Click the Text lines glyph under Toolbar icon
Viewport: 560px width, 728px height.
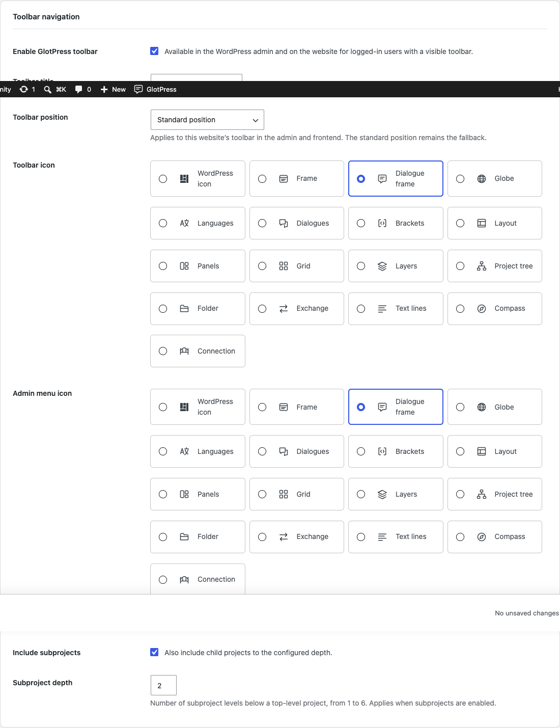tap(382, 309)
